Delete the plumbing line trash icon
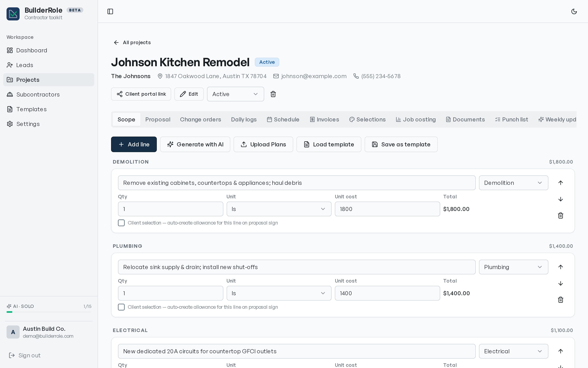 click(x=561, y=300)
